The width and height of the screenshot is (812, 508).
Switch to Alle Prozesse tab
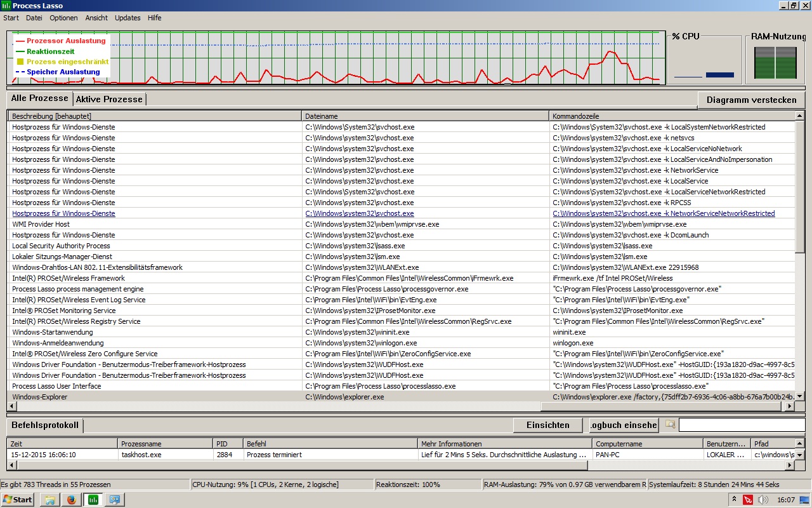[39, 98]
